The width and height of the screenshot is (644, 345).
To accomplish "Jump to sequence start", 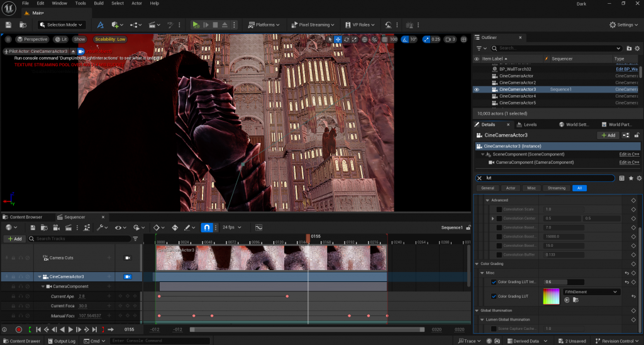I will [38, 329].
